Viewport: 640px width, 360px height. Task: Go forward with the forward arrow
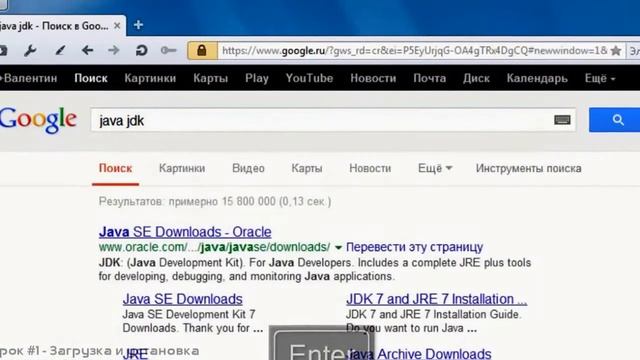point(114,51)
